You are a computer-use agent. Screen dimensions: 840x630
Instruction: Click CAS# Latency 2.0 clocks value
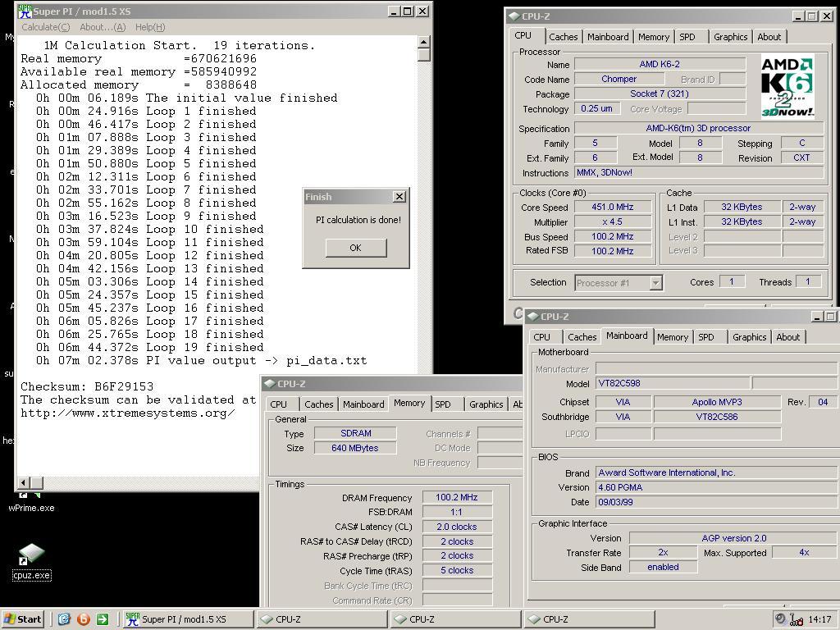coord(457,527)
